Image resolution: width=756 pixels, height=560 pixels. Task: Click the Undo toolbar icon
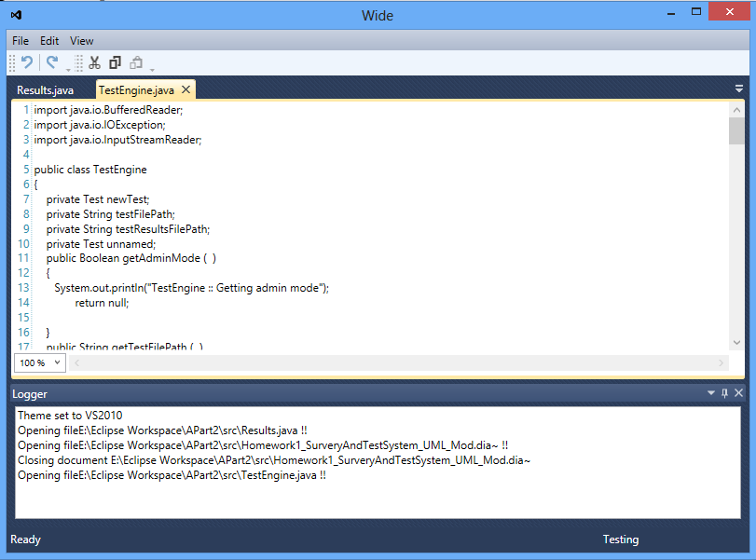tap(27, 62)
